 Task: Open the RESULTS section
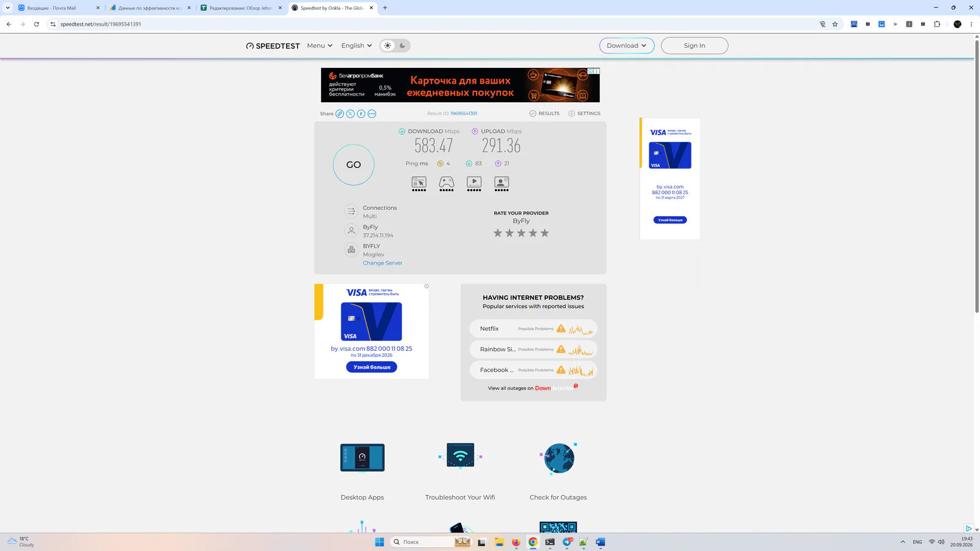[x=545, y=114]
